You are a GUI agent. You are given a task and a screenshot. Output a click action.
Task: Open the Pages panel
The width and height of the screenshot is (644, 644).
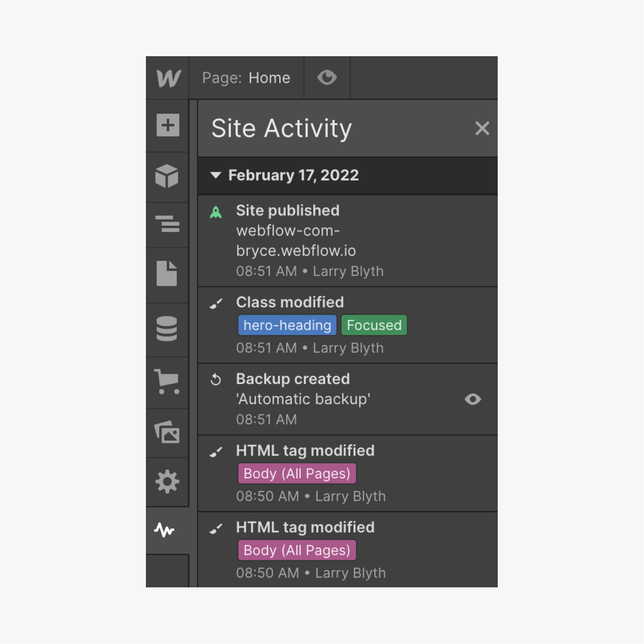click(x=167, y=273)
